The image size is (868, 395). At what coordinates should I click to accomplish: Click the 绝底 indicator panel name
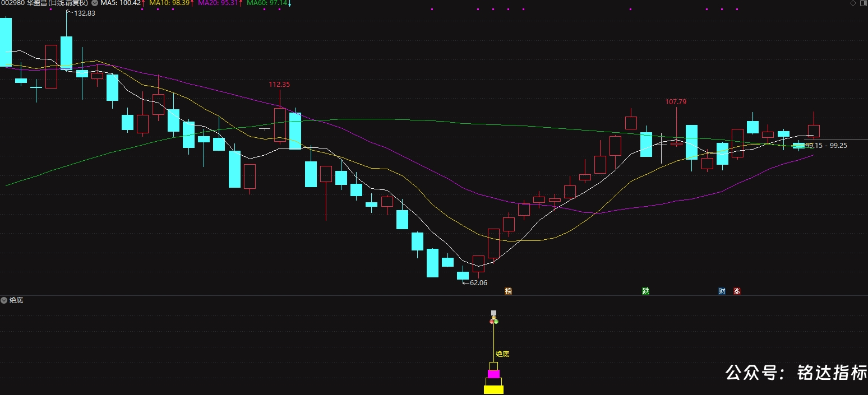click(x=16, y=300)
